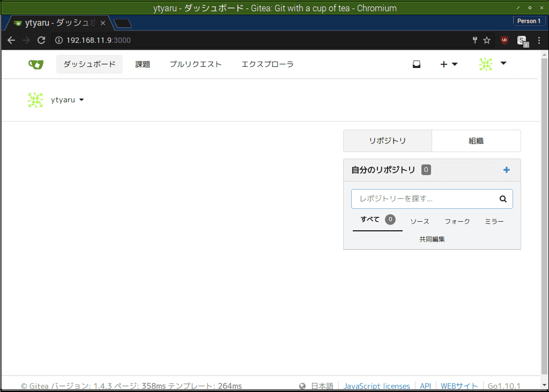Viewport: 549px width, 392px height.
Task: Select the フォーク filter tab
Action: click(x=457, y=221)
